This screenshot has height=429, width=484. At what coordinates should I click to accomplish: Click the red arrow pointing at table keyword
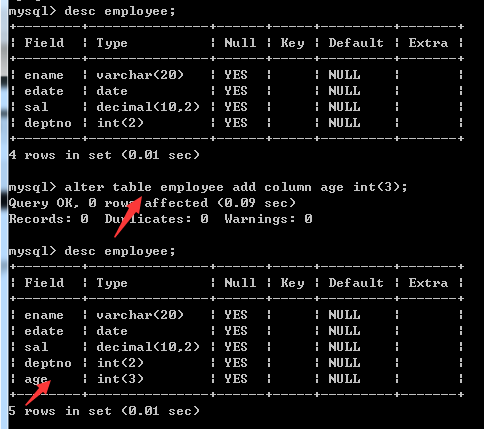128,217
